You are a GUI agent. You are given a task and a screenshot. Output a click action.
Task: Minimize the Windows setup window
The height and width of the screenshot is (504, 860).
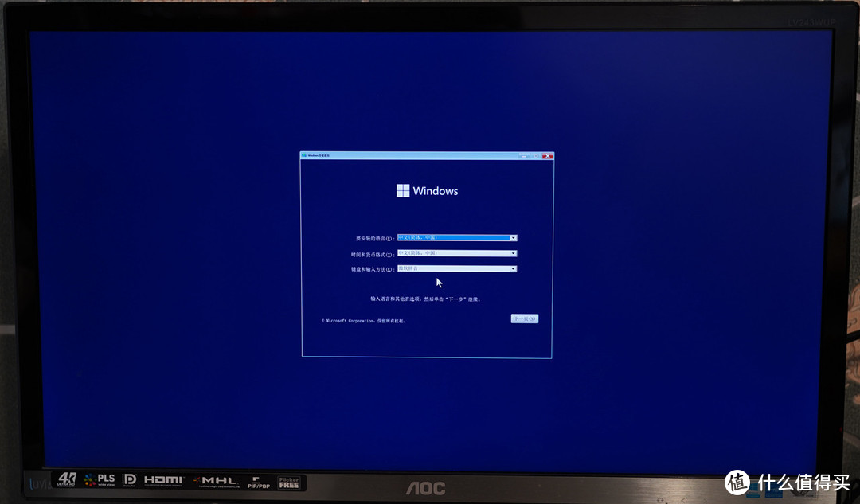tap(524, 156)
